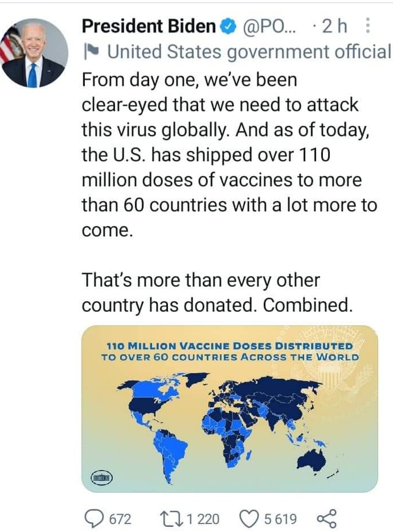The width and height of the screenshot is (393, 532).
Task: Click the "United States government official" label
Action: pyautogui.click(x=249, y=52)
